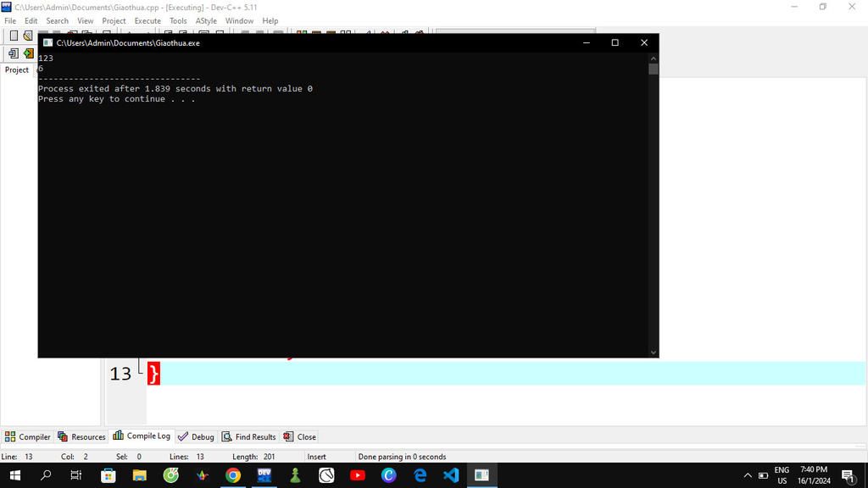Switch to the Resources bottom tab

[x=81, y=436]
